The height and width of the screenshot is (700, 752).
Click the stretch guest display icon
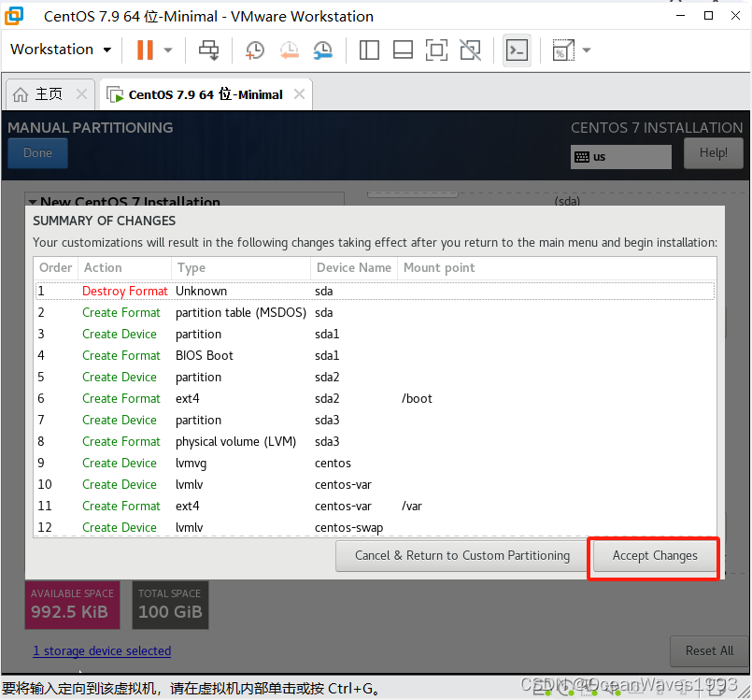coord(563,50)
